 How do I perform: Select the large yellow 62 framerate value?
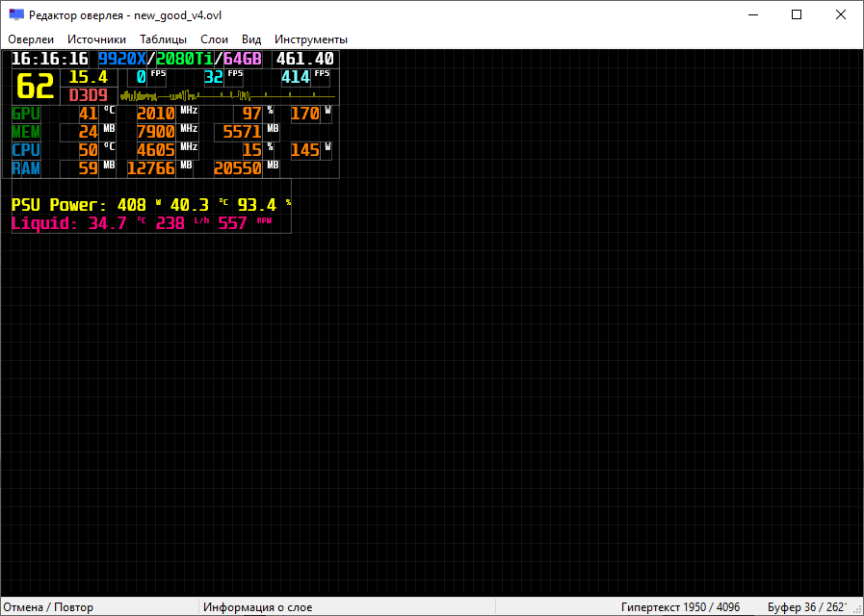click(x=35, y=86)
